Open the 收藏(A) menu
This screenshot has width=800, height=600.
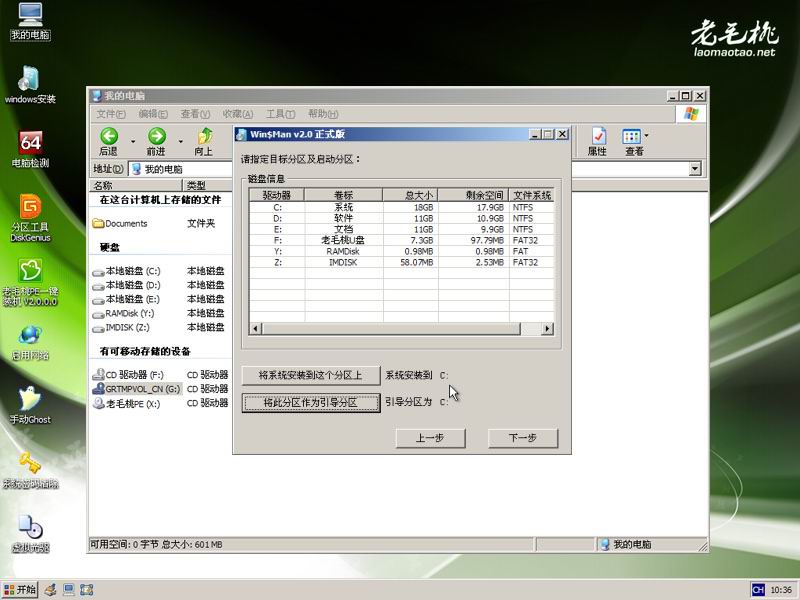coord(238,114)
